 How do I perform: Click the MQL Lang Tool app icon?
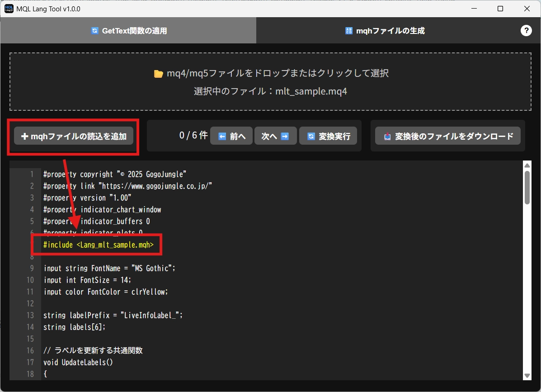(9, 9)
